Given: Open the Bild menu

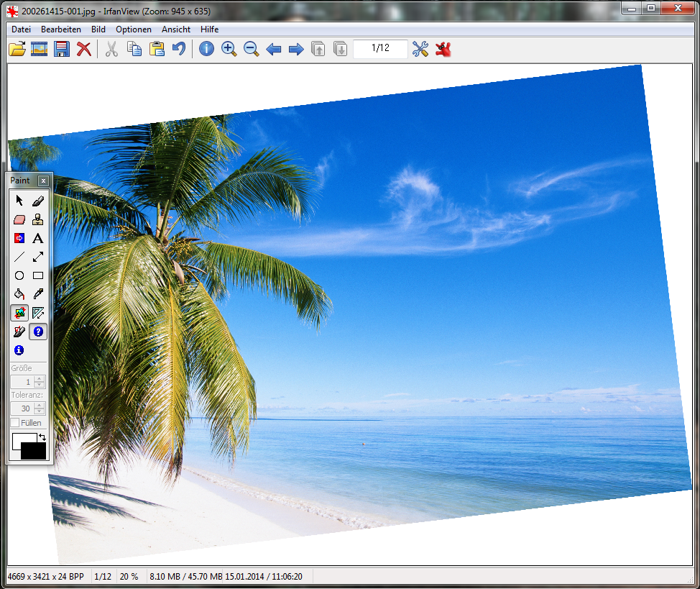Looking at the screenshot, I should coord(98,29).
